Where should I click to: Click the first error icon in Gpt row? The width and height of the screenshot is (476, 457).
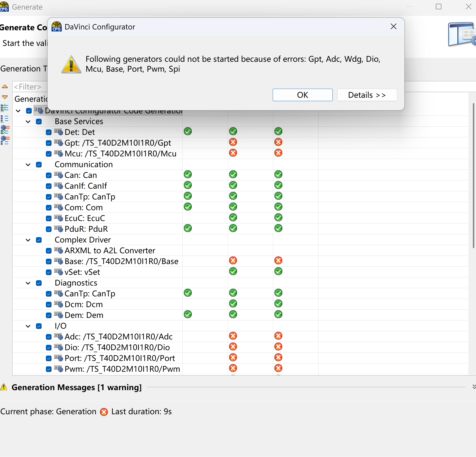(x=233, y=142)
